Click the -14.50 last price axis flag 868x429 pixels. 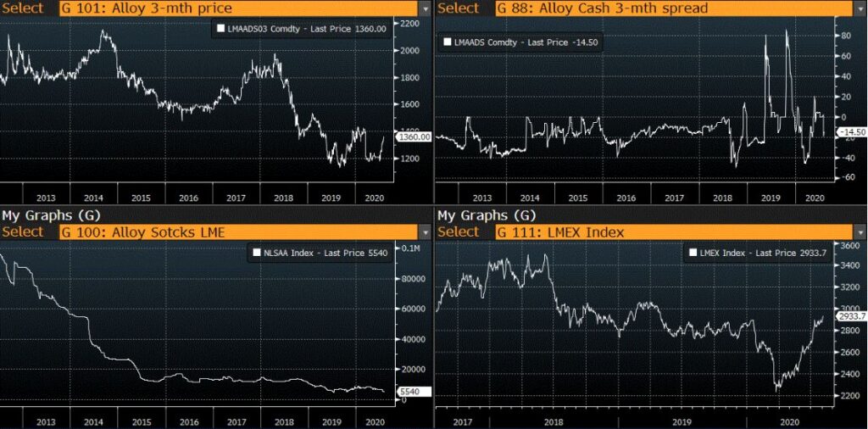[x=849, y=132]
